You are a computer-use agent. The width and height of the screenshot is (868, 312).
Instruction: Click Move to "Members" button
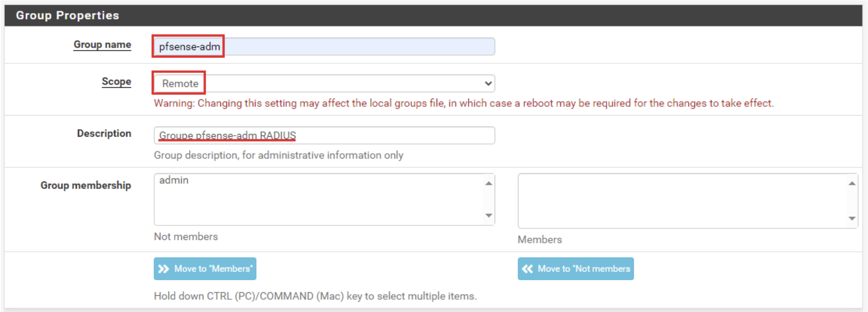point(205,268)
